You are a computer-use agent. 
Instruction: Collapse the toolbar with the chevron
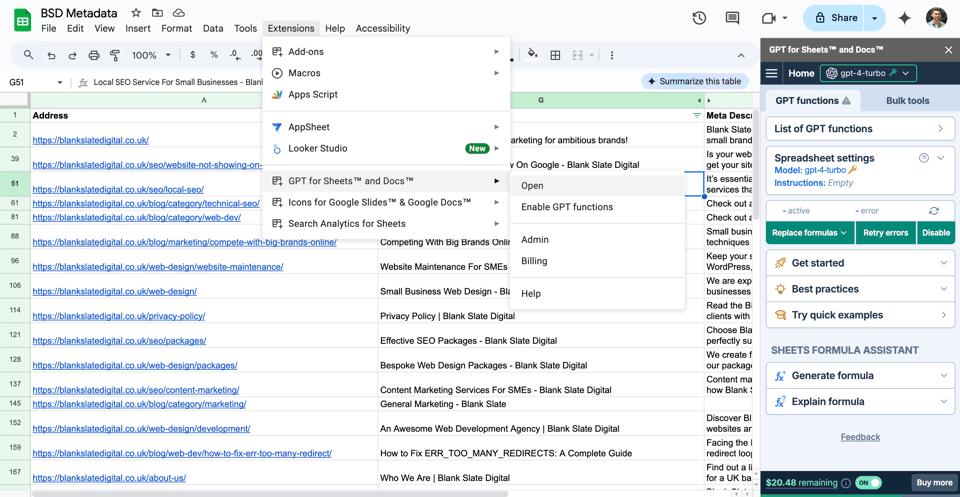click(x=741, y=55)
